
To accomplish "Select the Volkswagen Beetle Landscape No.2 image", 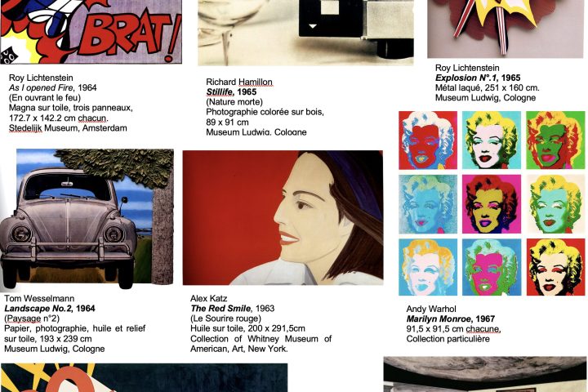I will point(87,219).
